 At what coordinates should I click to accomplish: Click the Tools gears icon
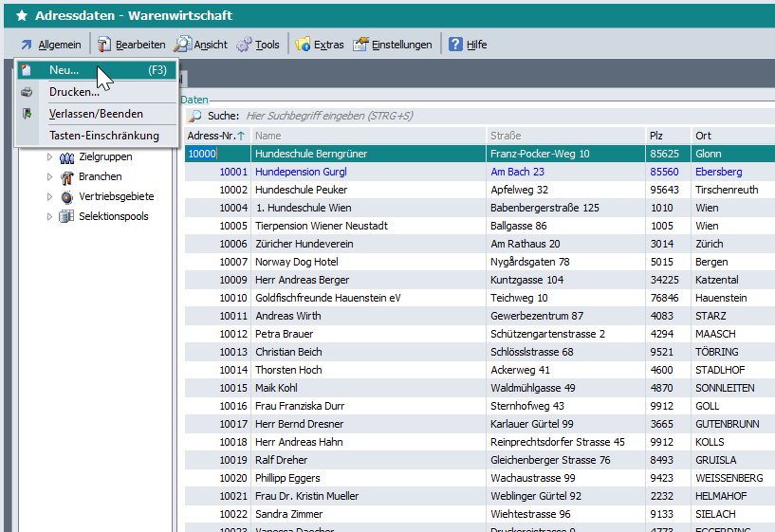click(244, 45)
